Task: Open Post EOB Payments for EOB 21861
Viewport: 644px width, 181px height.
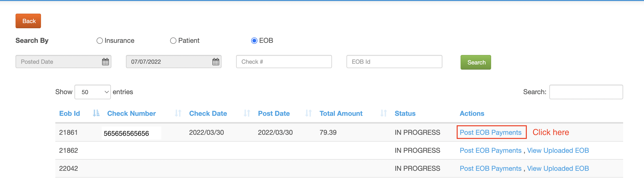Action: (490, 132)
